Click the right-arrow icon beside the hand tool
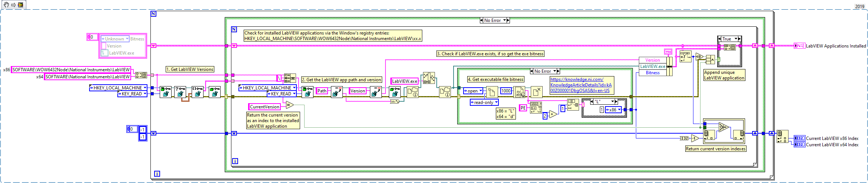 [x=13, y=5]
